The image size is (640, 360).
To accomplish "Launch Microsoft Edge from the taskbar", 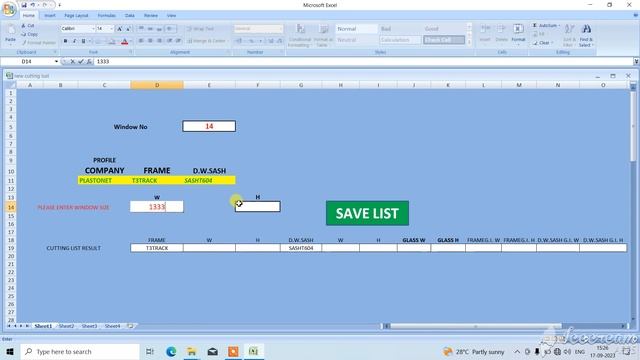I will pyautogui.click(x=171, y=351).
